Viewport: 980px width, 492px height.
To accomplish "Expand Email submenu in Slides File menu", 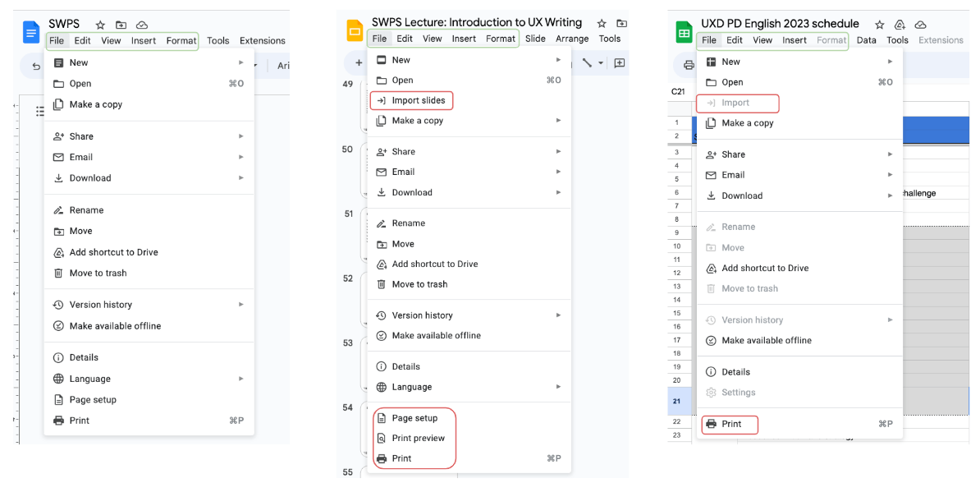I will [x=559, y=172].
